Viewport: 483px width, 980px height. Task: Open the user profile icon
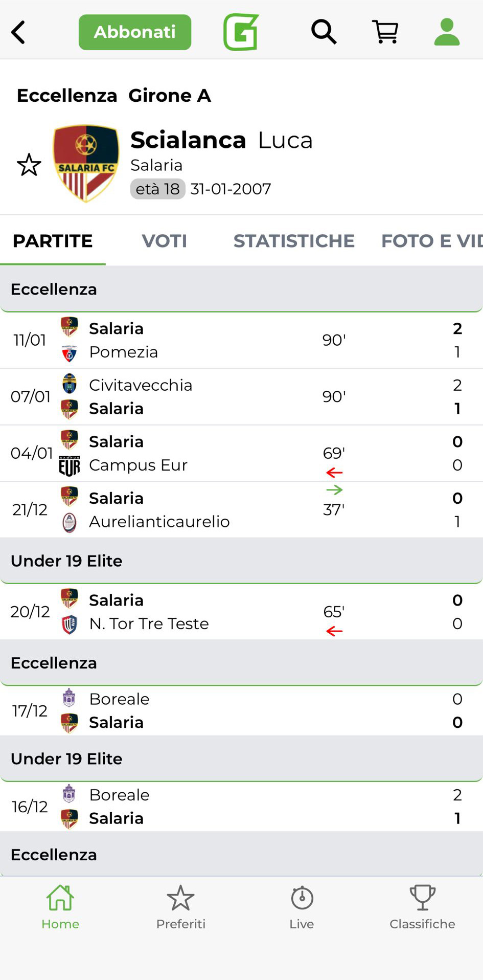[447, 32]
